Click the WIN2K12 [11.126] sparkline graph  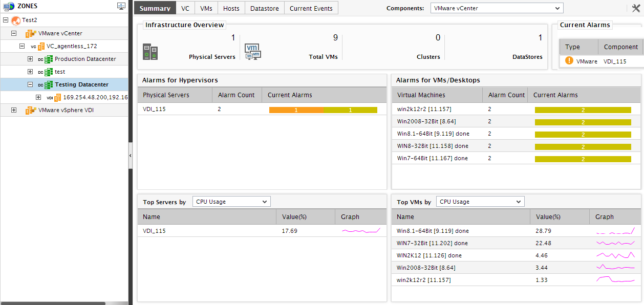point(616,255)
